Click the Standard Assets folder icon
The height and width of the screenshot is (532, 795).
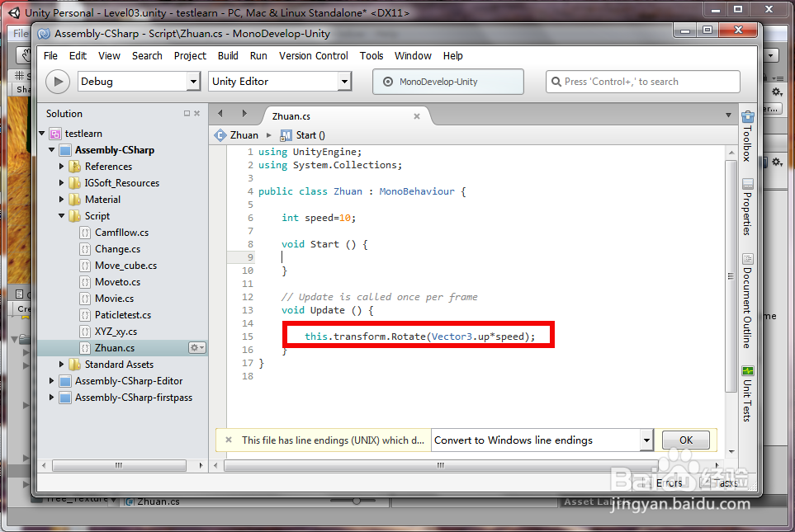[x=74, y=365]
